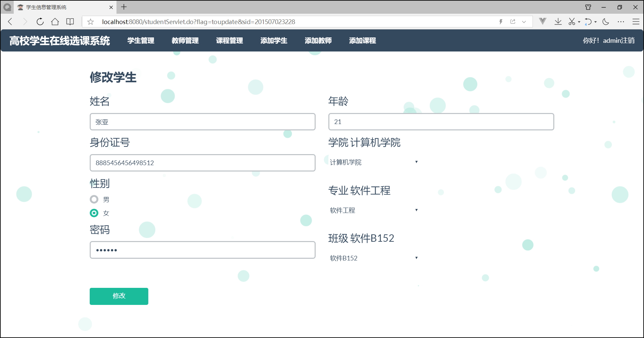The width and height of the screenshot is (644, 338).
Task: Click the 高校学生在线选课系统 site title
Action: (x=60, y=40)
